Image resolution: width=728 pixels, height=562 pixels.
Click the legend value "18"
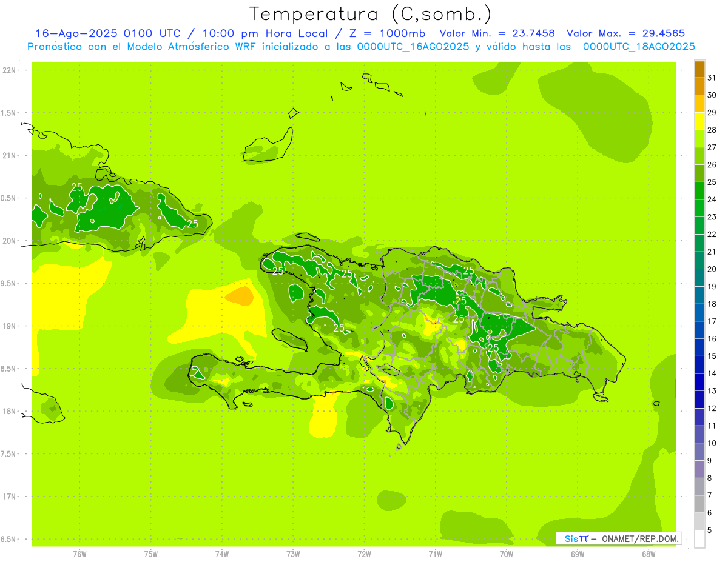(x=712, y=304)
